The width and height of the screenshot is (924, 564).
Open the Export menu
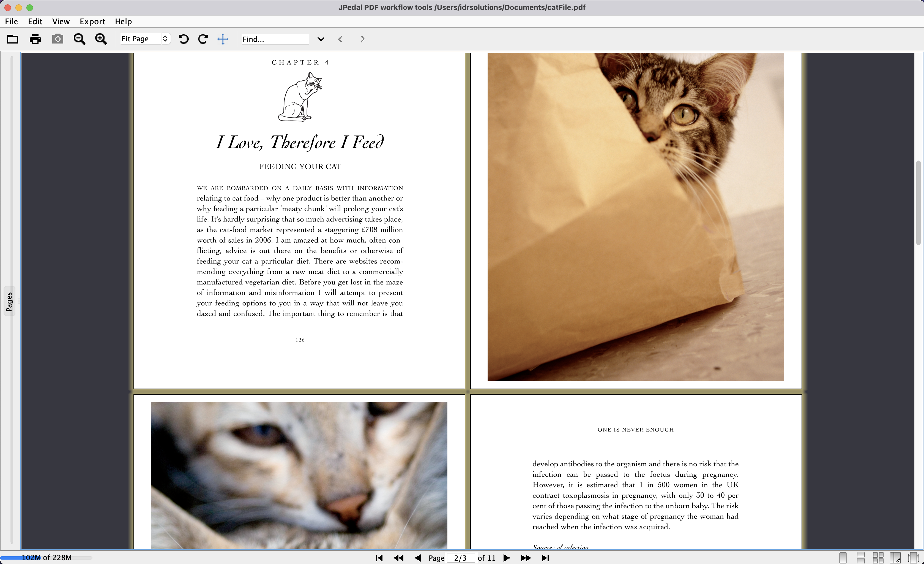coord(92,21)
